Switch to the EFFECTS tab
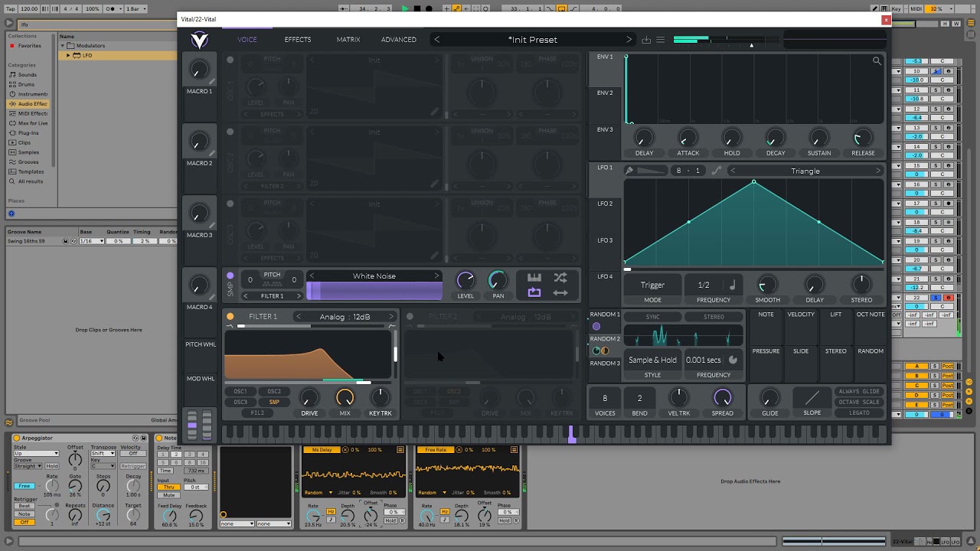 (x=298, y=40)
